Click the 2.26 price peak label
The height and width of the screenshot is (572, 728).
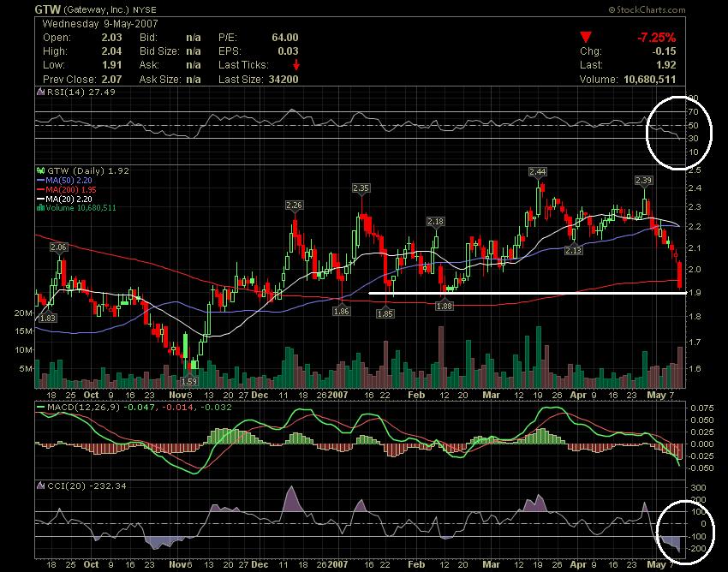coord(294,206)
